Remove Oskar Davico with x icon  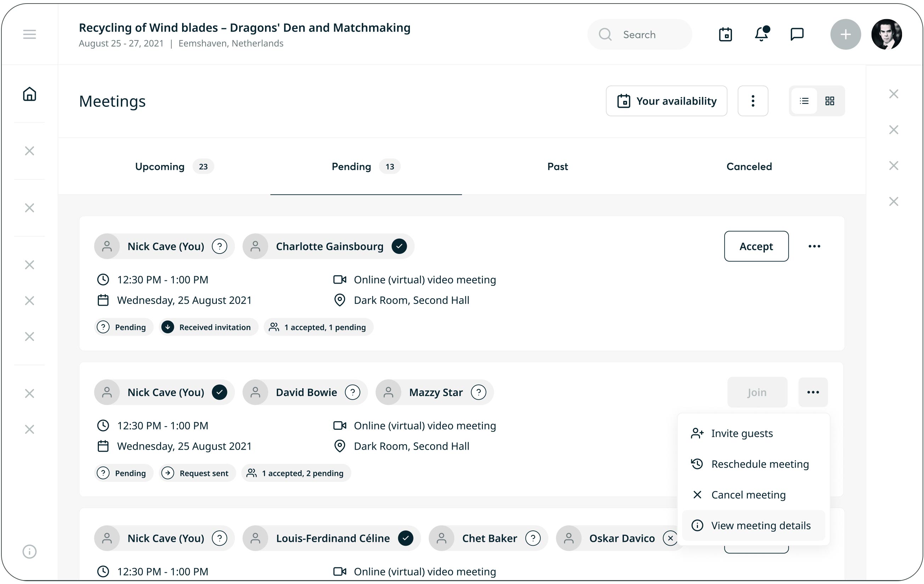click(670, 538)
